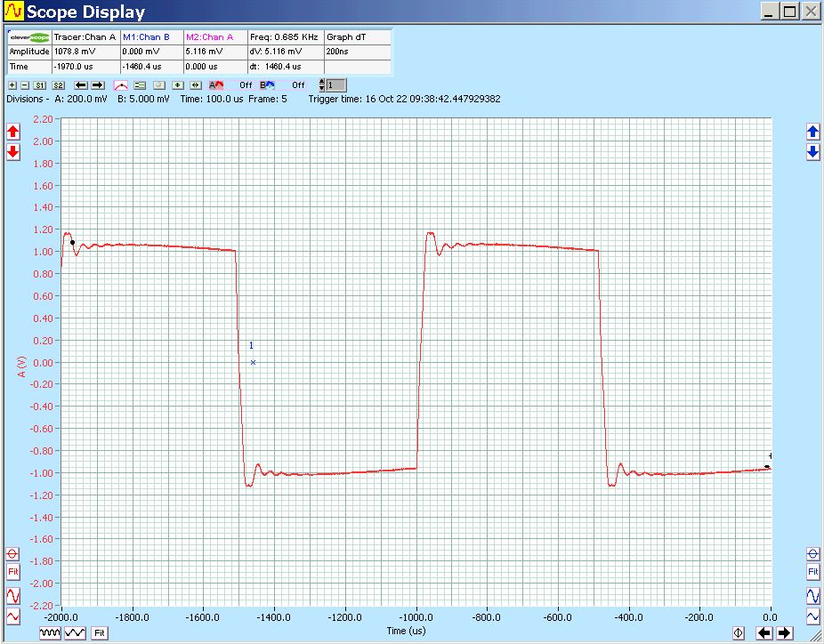The image size is (824, 644).
Task: Click the blue down arrow for channel B
Action: [x=813, y=152]
